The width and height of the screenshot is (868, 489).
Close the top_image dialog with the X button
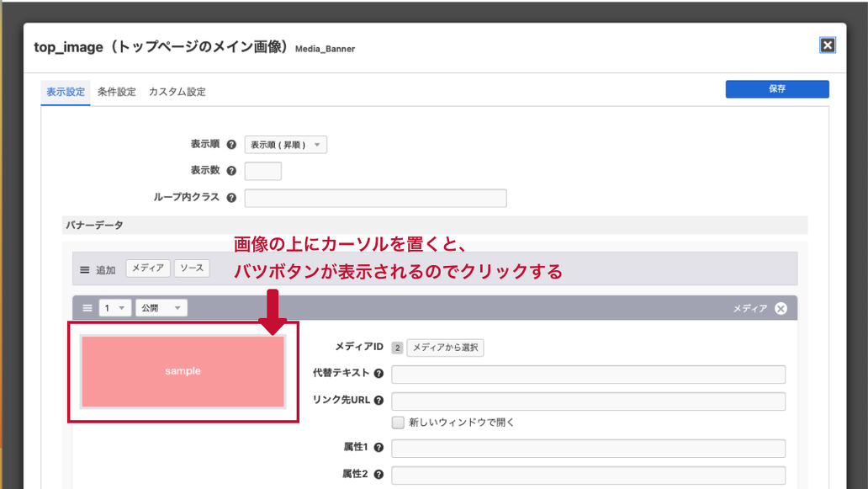click(828, 45)
